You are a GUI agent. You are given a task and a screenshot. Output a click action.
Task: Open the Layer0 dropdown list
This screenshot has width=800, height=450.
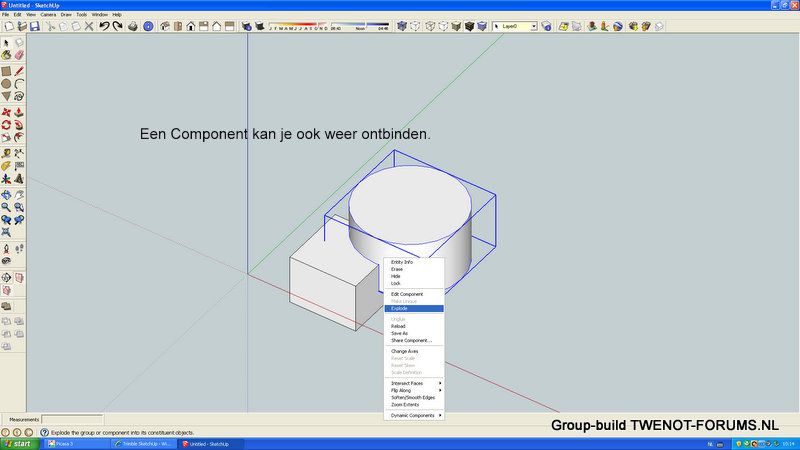(534, 26)
